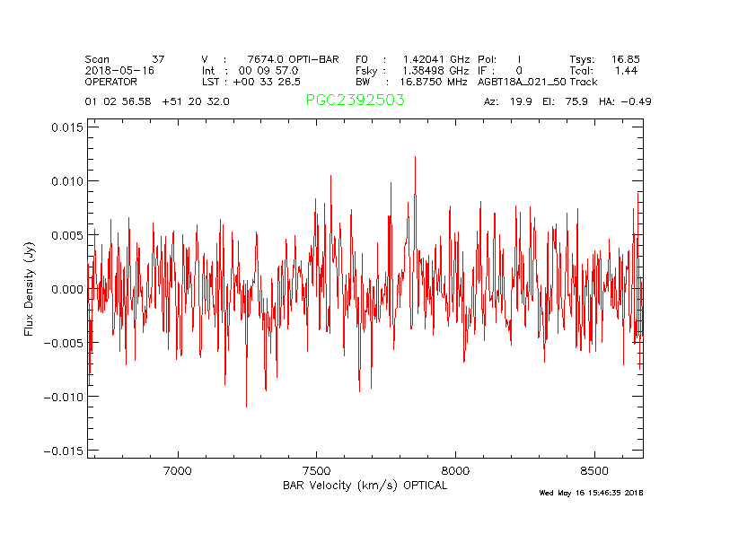756x534 pixels.
Task: Select the 0.010 flux axis tick label
Action: pos(66,181)
